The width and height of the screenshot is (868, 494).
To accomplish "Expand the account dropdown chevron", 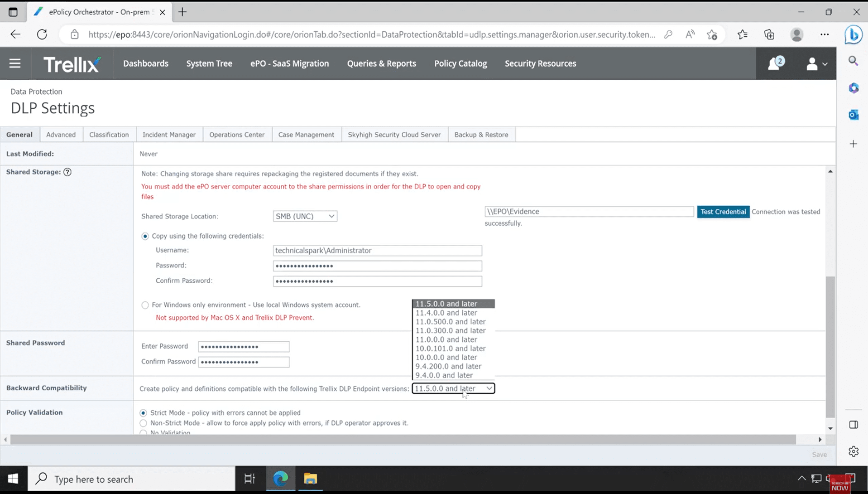I will 825,64.
